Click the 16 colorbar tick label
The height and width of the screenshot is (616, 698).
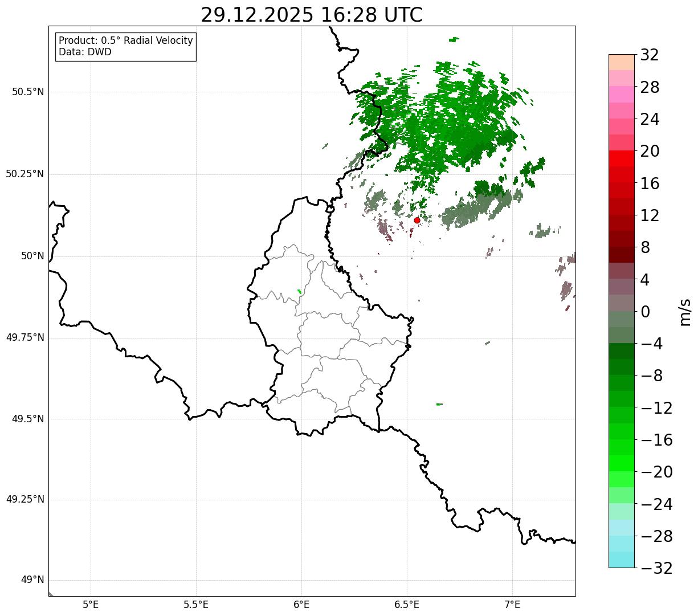[649, 183]
